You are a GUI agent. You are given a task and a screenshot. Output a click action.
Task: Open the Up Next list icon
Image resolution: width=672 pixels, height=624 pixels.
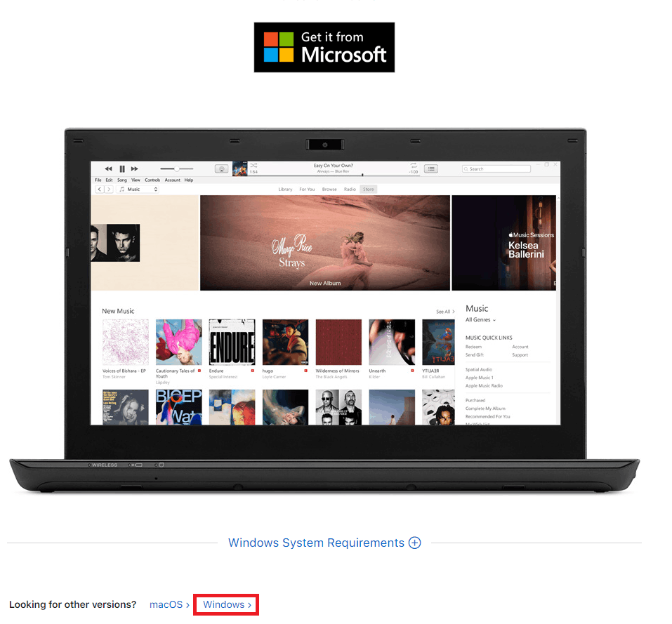431,168
